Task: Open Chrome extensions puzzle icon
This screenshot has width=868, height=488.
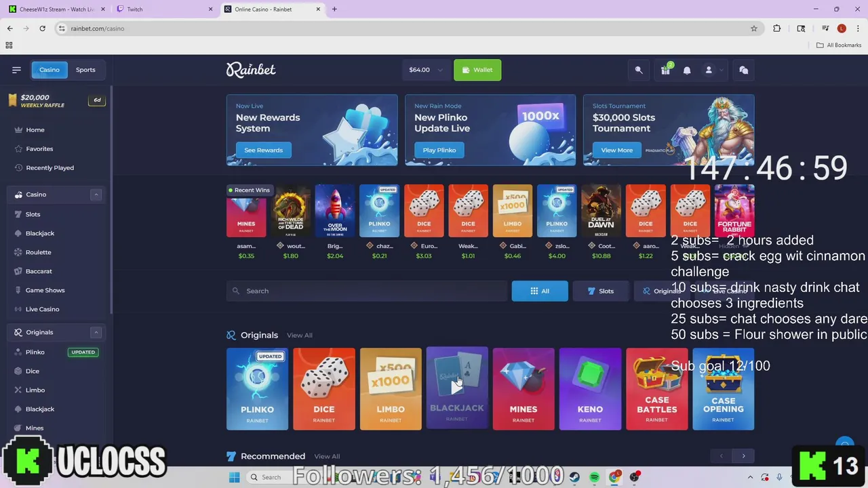Action: point(777,28)
